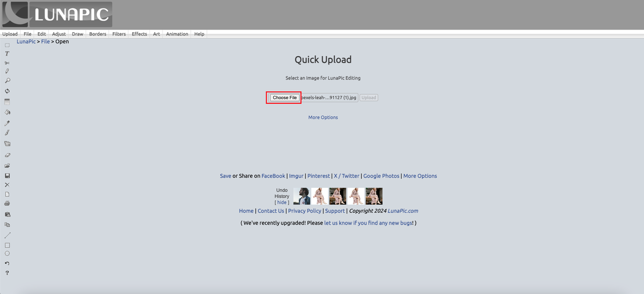Click the clipboard paste icon
This screenshot has width=644, height=294.
(x=7, y=214)
